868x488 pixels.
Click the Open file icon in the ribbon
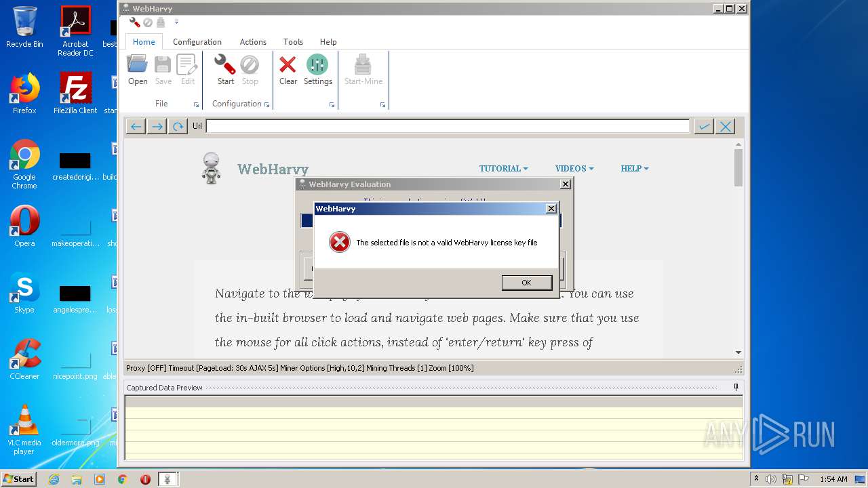pyautogui.click(x=138, y=70)
